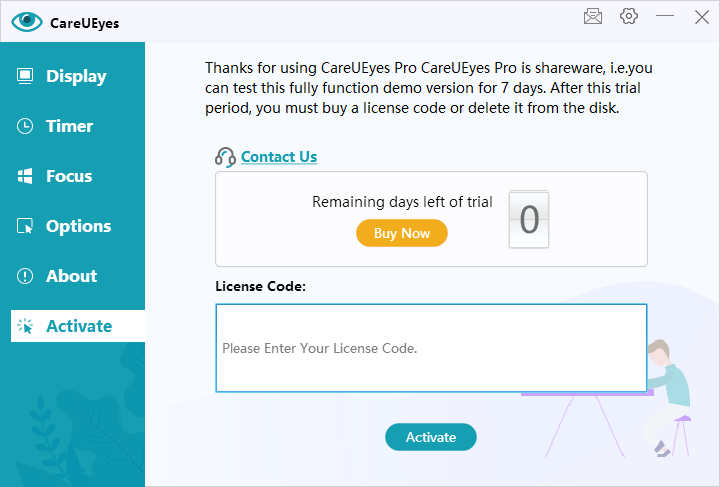Click the sparkle cursor icon beside Activate
Screen dimensions: 720x487
pyautogui.click(x=25, y=326)
